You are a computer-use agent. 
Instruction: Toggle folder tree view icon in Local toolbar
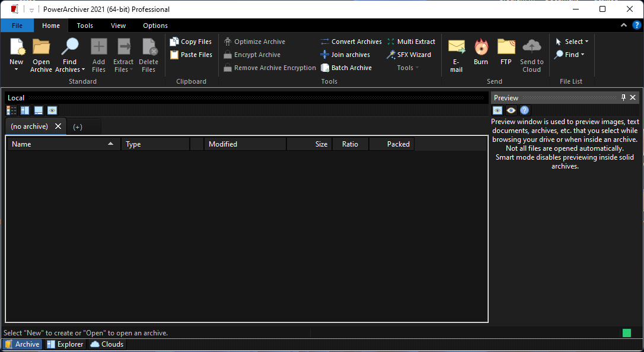[x=11, y=110]
